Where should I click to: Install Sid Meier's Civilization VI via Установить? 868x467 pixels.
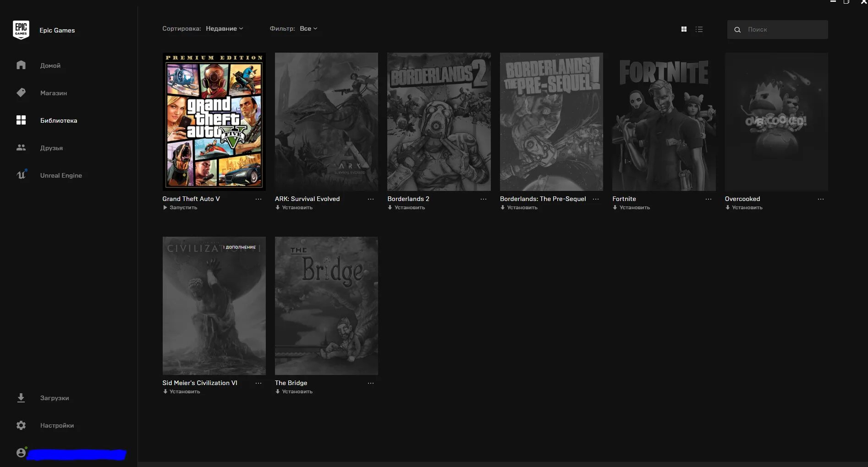(x=181, y=391)
